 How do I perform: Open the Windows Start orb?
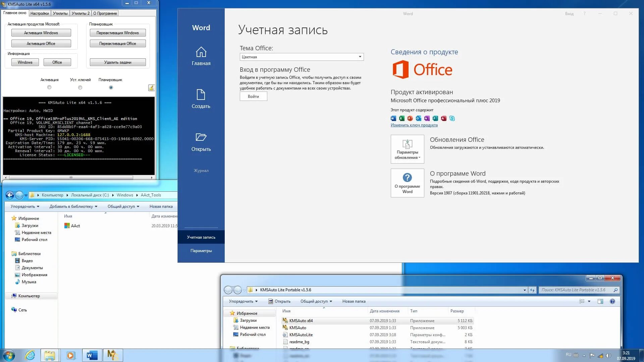click(x=9, y=355)
